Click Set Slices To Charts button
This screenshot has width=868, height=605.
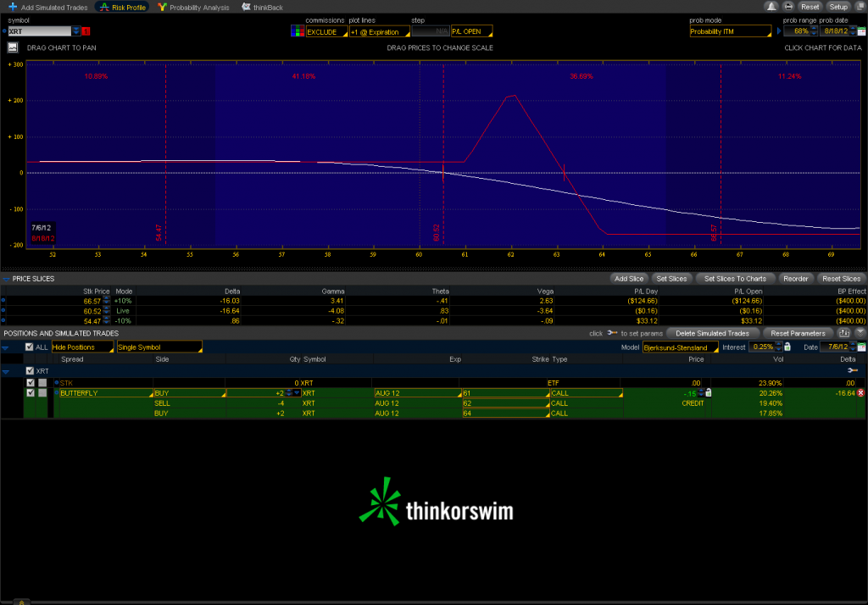point(735,279)
